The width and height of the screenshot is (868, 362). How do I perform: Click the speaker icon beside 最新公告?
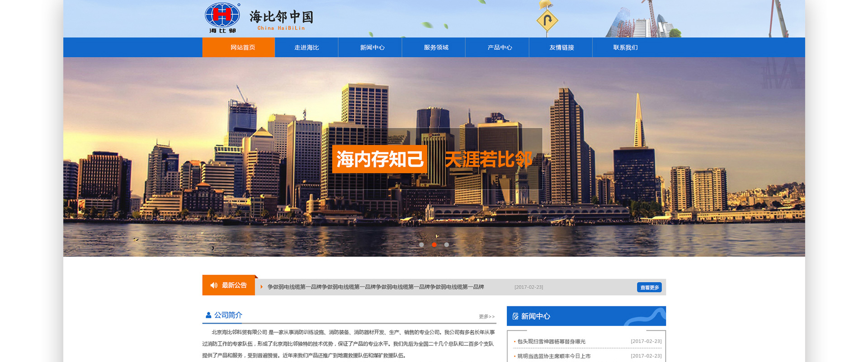(x=214, y=286)
